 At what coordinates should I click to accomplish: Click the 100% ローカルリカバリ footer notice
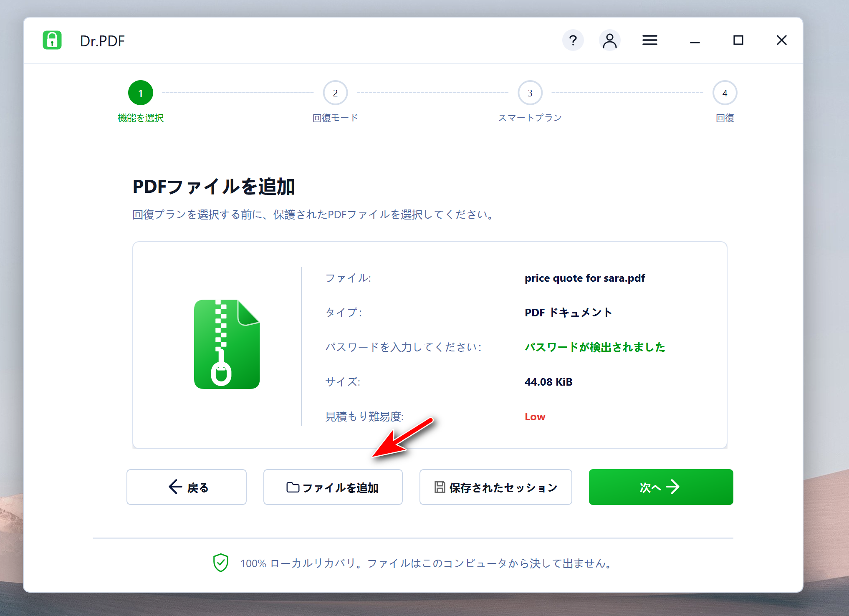coord(427,563)
